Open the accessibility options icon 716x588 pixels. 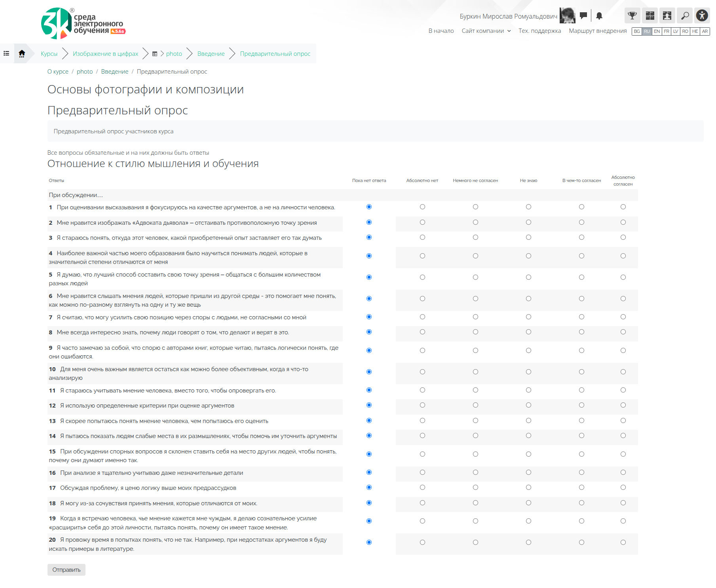pyautogui.click(x=702, y=16)
